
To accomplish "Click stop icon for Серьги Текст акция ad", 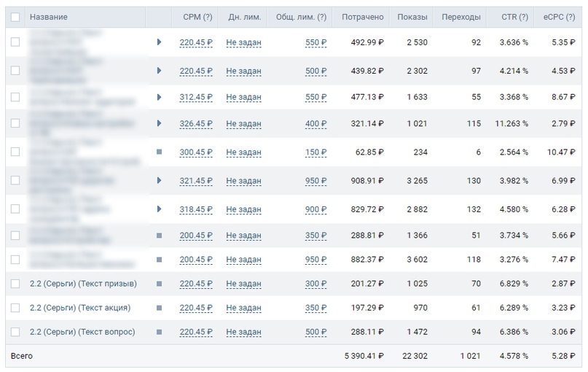I will point(159,308).
